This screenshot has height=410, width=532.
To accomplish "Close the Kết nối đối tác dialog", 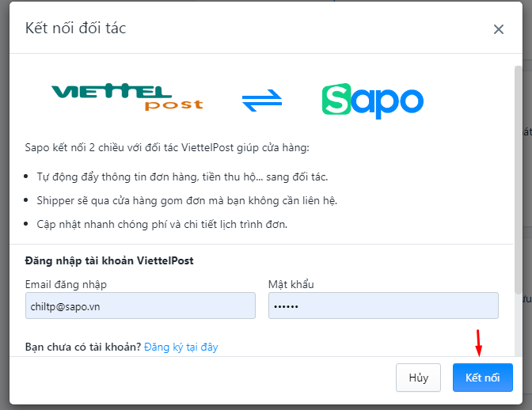I will [x=499, y=29].
